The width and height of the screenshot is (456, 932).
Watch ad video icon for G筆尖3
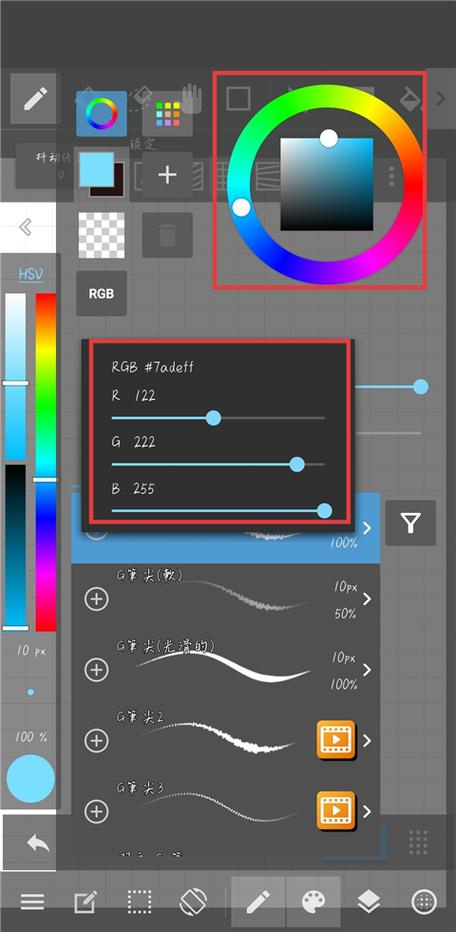[336, 811]
